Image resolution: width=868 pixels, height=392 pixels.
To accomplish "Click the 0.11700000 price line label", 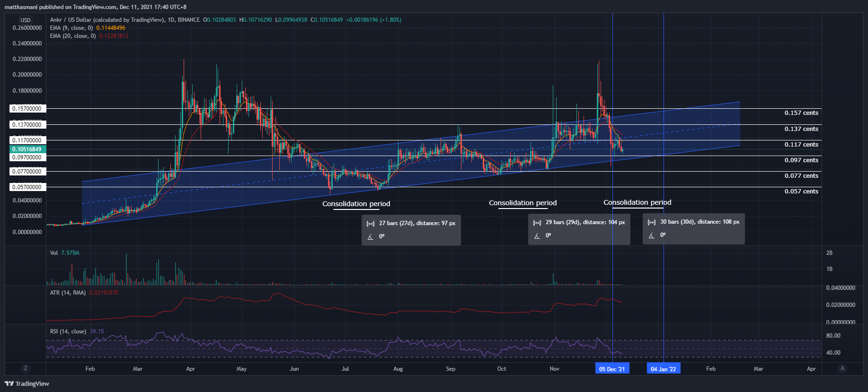I will pos(27,140).
